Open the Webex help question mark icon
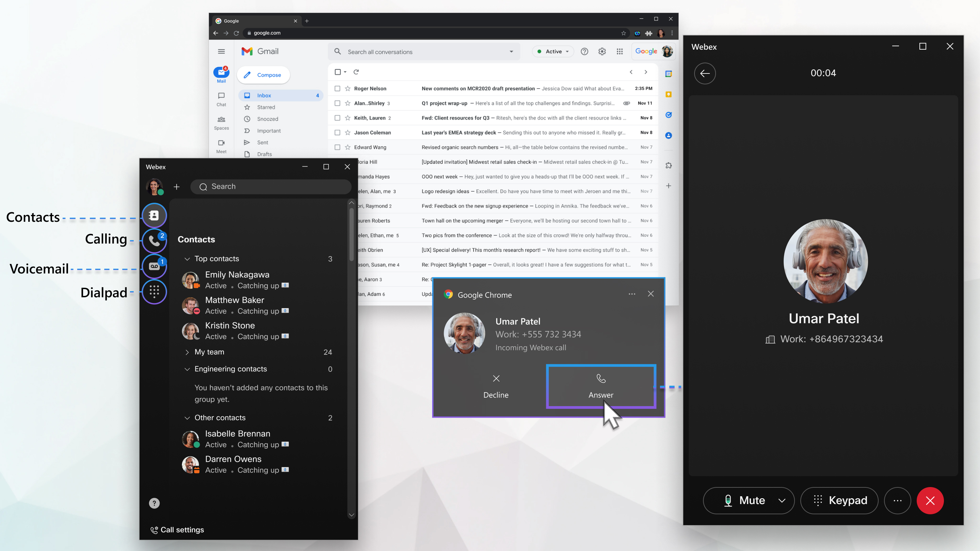 click(154, 503)
